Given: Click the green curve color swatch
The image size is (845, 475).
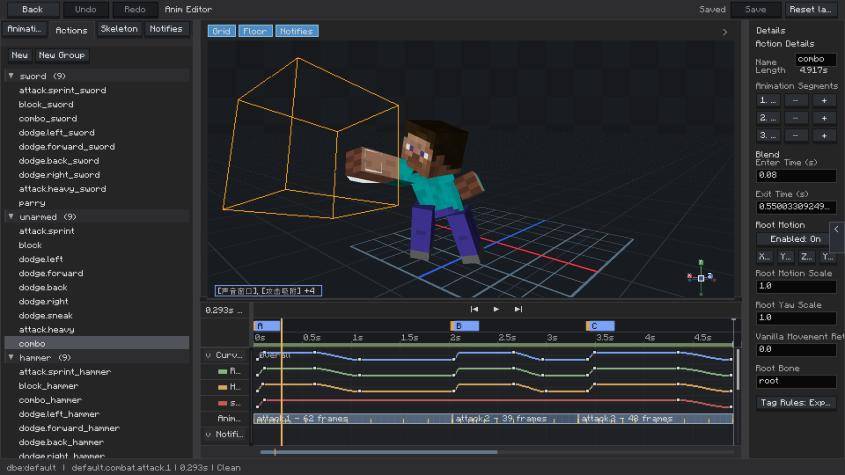Looking at the screenshot, I should (x=222, y=371).
